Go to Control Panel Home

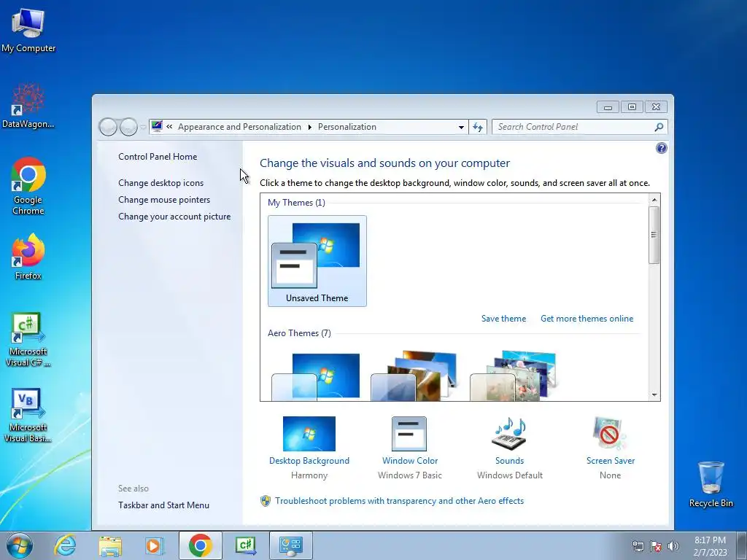(158, 157)
